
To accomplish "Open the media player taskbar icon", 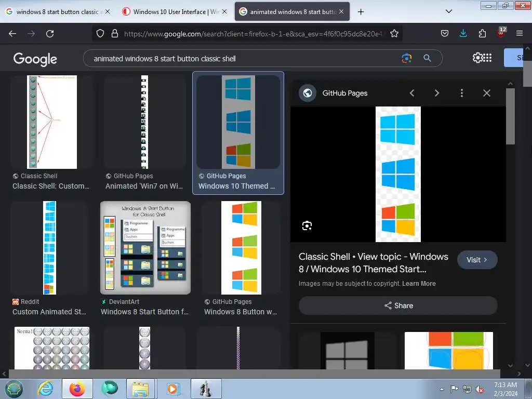I will click(172, 389).
